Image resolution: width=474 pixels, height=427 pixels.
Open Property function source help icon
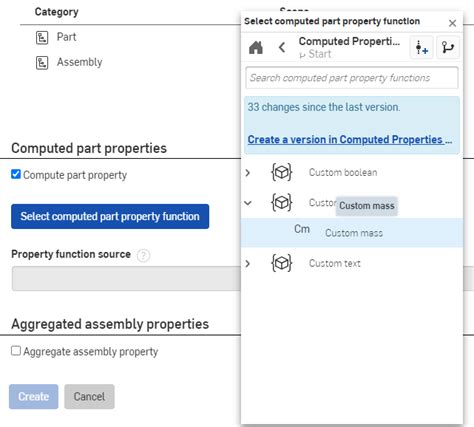tap(143, 255)
